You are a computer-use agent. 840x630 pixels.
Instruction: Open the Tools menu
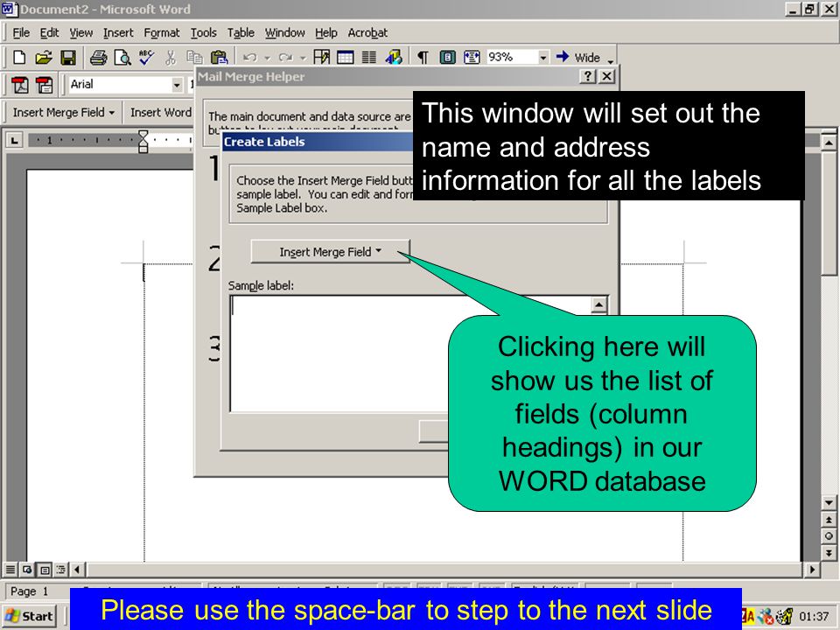[x=204, y=33]
